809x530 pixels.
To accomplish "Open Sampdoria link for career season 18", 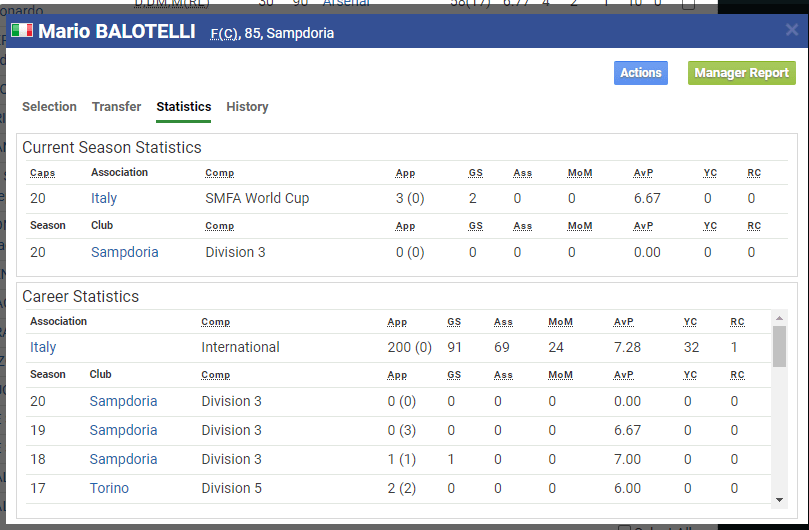I will [123, 460].
